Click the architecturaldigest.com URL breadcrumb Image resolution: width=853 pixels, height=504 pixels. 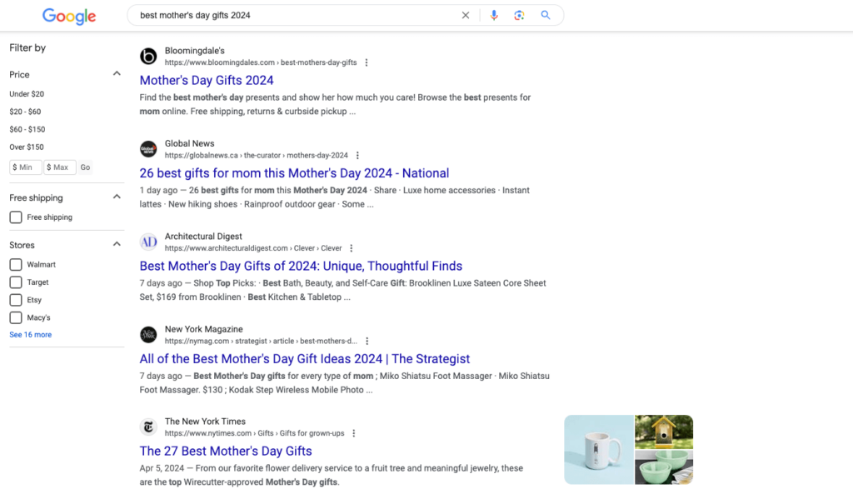tap(253, 248)
